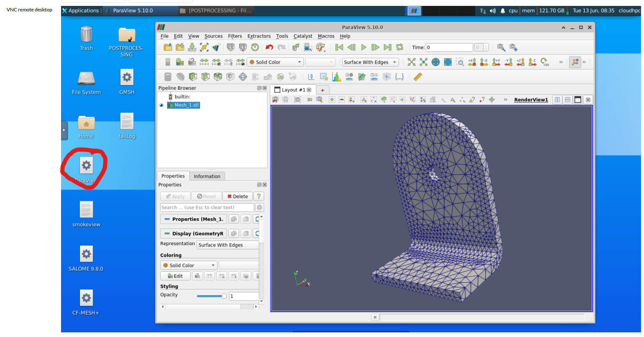Toggle visibility of Mesh_1.stl in Pipeline Browser
Screen dimensions: 644x337
161,105
